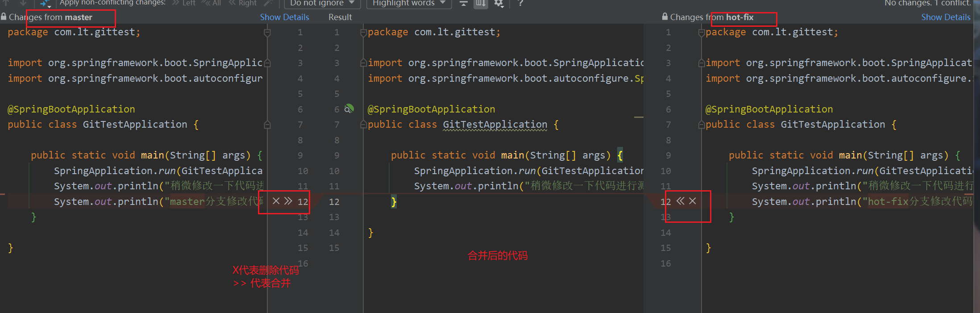
Task: Click the 'Result' pane label
Action: tap(340, 17)
